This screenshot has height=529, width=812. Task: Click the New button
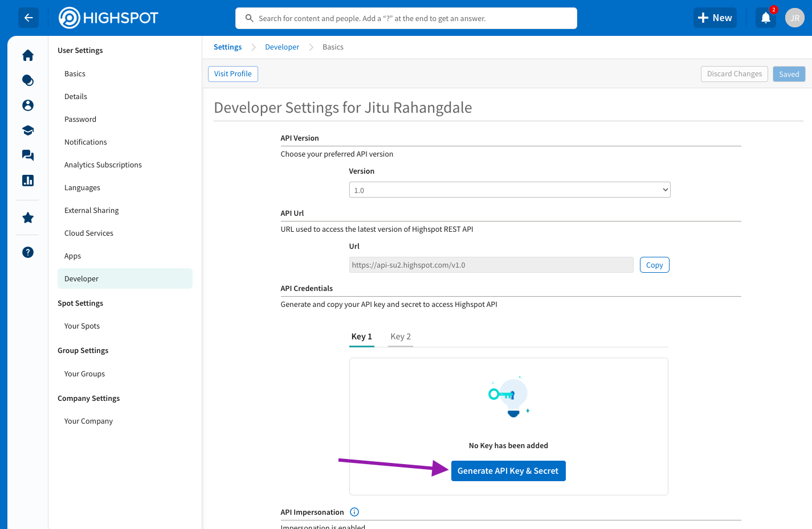tap(715, 18)
